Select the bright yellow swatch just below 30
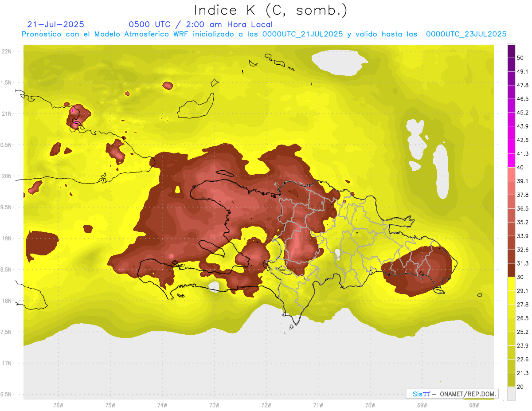This screenshot has width=532, height=411. point(511,284)
